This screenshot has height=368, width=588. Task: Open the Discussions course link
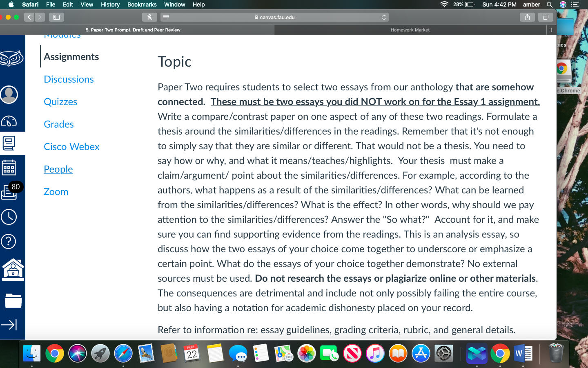click(69, 79)
